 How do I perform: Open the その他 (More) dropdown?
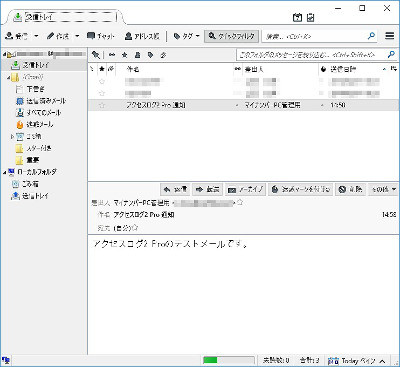coord(383,190)
